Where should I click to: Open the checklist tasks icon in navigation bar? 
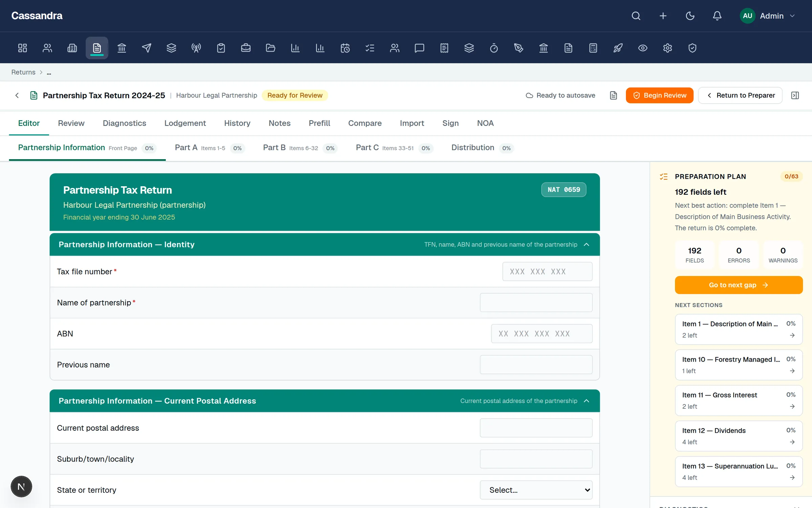pyautogui.click(x=370, y=48)
